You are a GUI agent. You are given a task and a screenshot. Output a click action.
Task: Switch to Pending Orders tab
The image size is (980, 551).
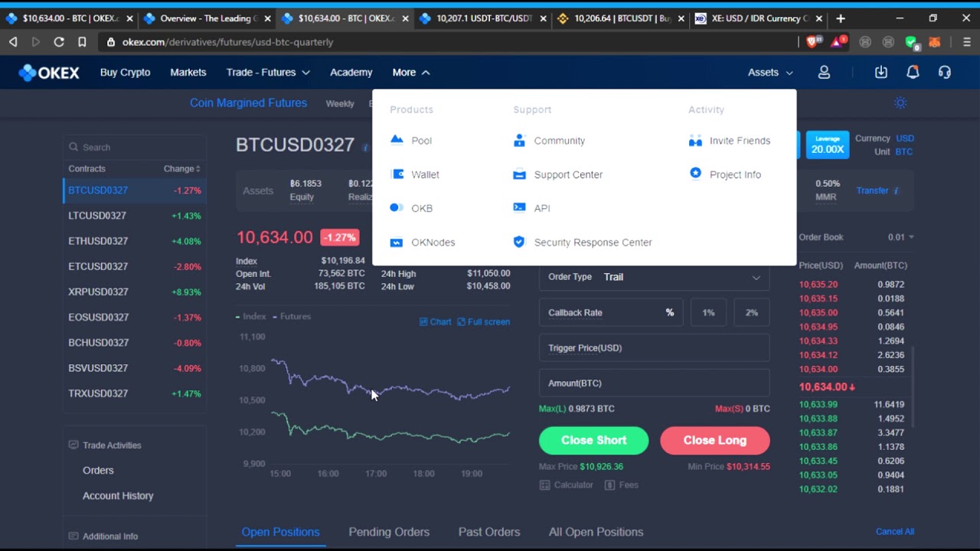pos(389,532)
